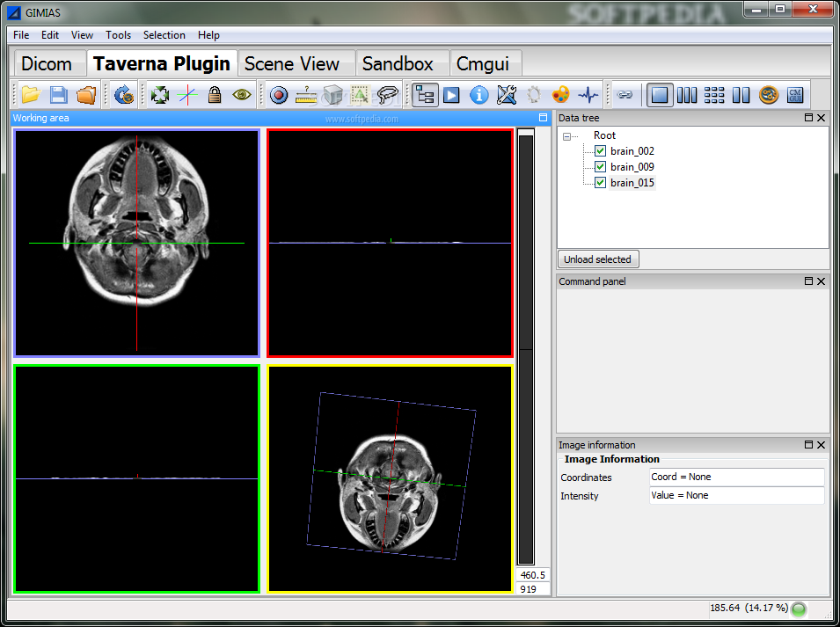The height and width of the screenshot is (627, 840).
Task: Click the gray gear processing icon
Action: point(534,95)
